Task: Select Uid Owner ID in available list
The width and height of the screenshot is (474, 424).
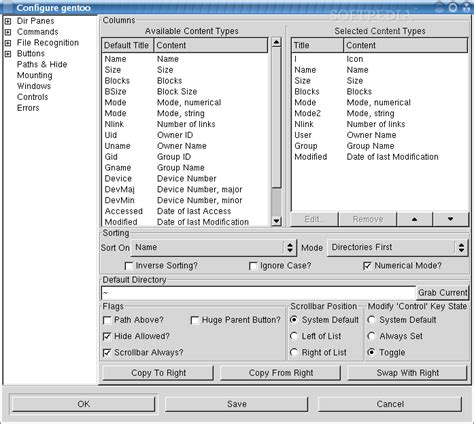Action: pos(185,135)
